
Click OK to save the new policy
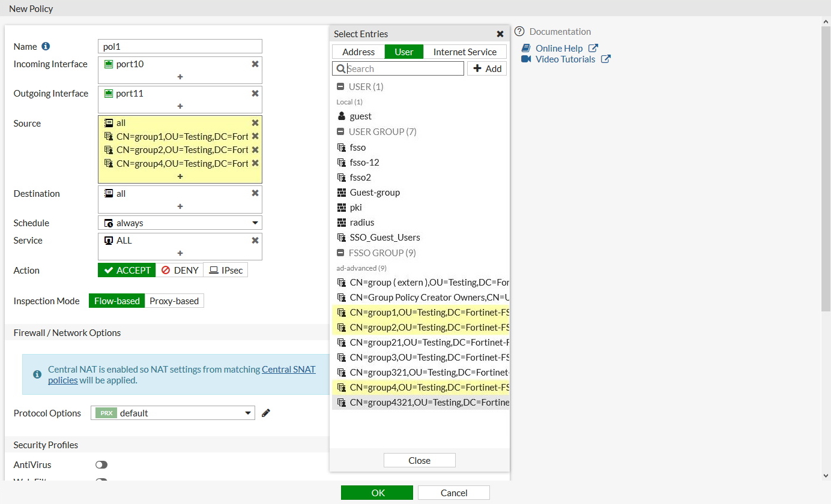click(377, 492)
